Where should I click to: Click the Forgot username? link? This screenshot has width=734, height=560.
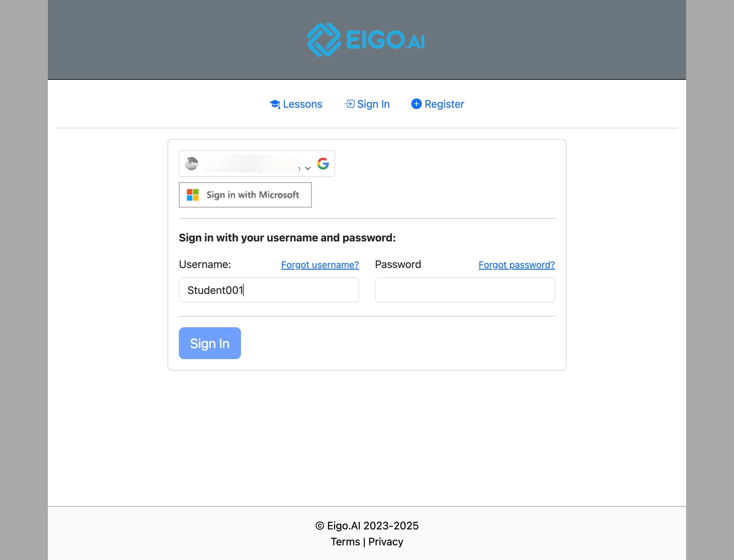tap(320, 265)
